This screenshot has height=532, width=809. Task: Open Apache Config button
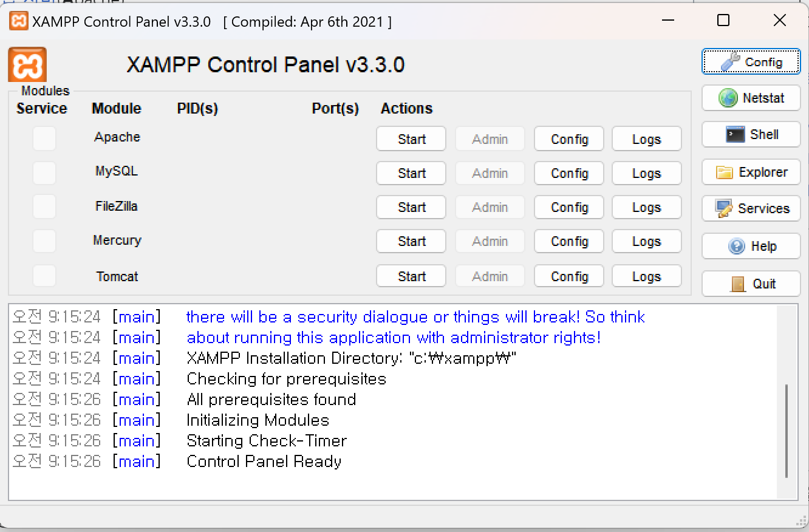(569, 139)
